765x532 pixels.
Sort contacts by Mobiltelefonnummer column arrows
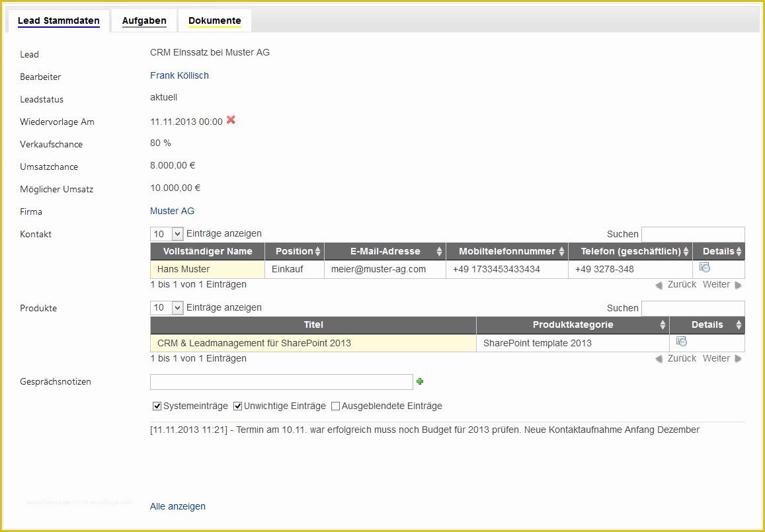[x=561, y=252]
